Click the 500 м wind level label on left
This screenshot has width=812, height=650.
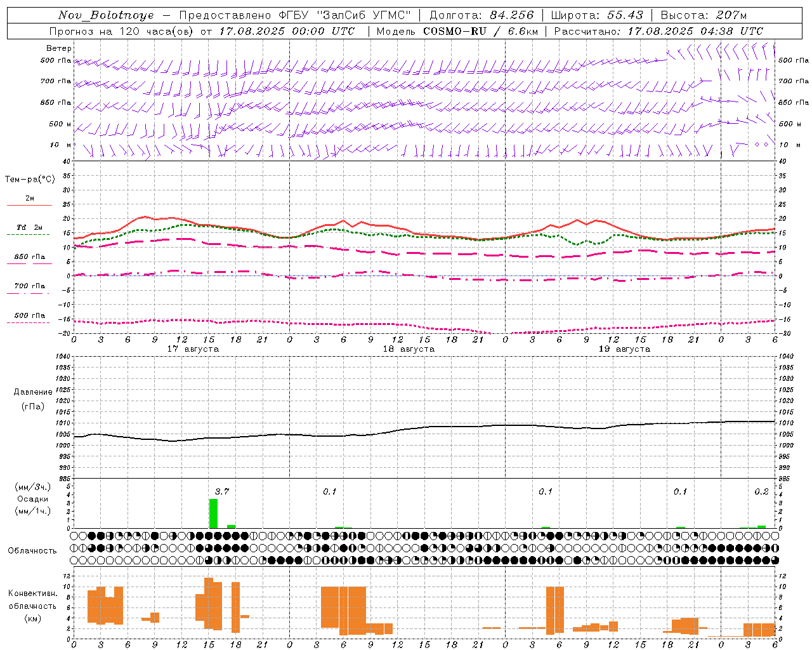60,124
